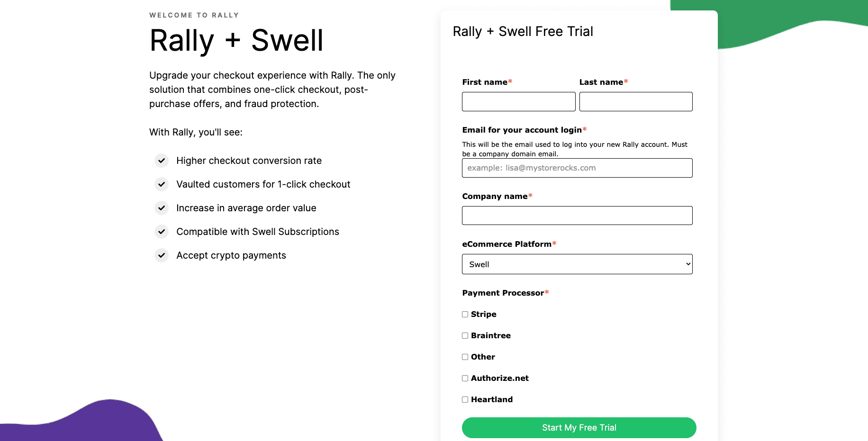This screenshot has width=868, height=441.
Task: Click the Payment Processor field label
Action: click(503, 293)
